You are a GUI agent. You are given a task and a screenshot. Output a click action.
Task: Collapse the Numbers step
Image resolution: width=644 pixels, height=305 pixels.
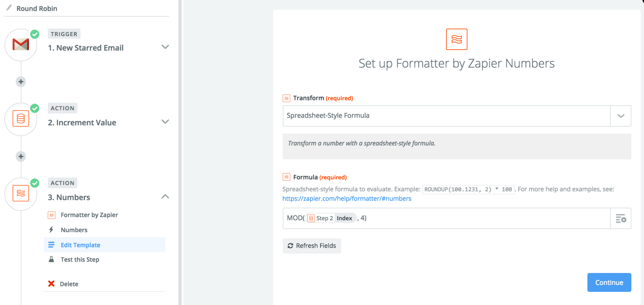click(x=165, y=196)
